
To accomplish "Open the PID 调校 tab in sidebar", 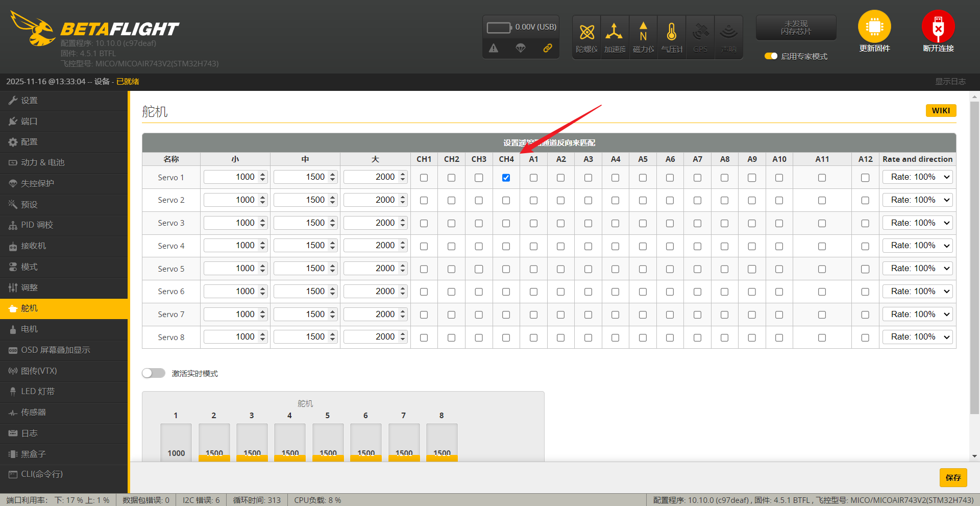I will tap(37, 225).
